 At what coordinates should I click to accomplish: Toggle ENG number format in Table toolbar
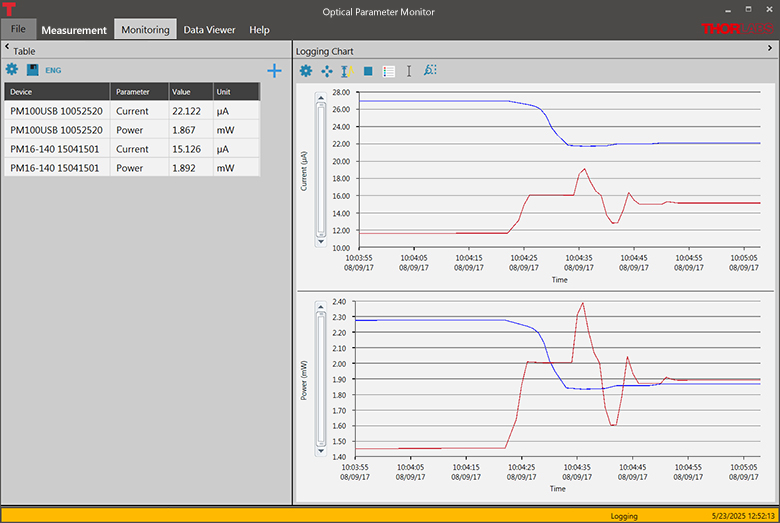tap(53, 71)
